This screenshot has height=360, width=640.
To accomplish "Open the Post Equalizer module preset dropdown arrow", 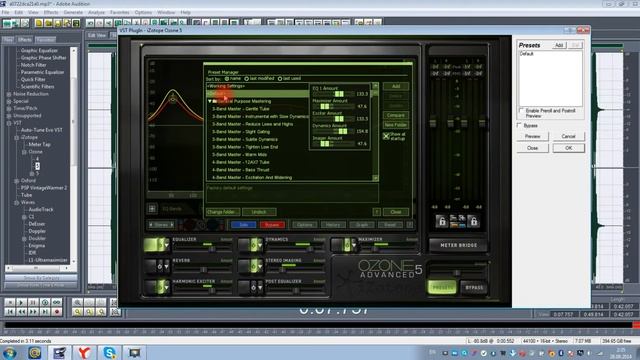I will [x=260, y=287].
